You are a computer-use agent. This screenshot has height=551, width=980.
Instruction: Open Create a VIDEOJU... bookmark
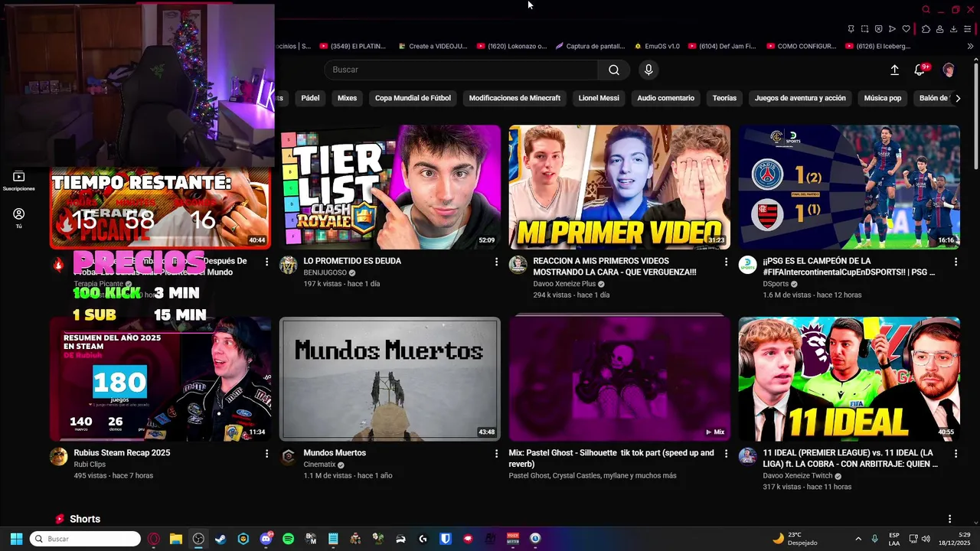pyautogui.click(x=432, y=46)
